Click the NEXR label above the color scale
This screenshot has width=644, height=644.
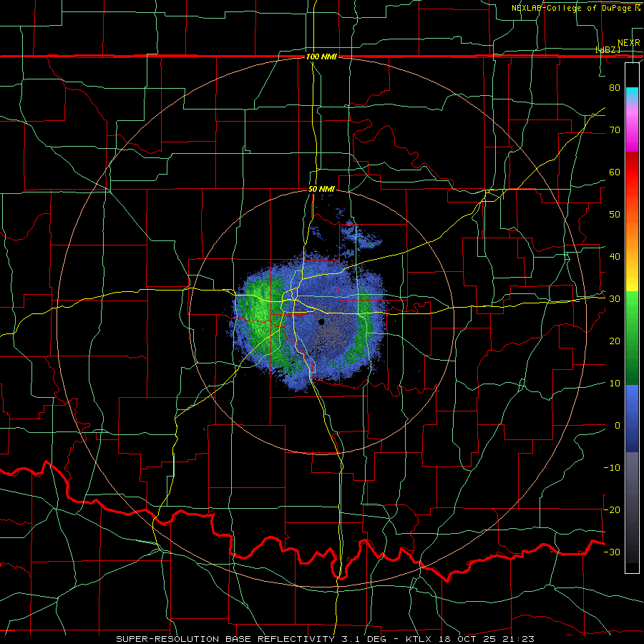[x=629, y=43]
